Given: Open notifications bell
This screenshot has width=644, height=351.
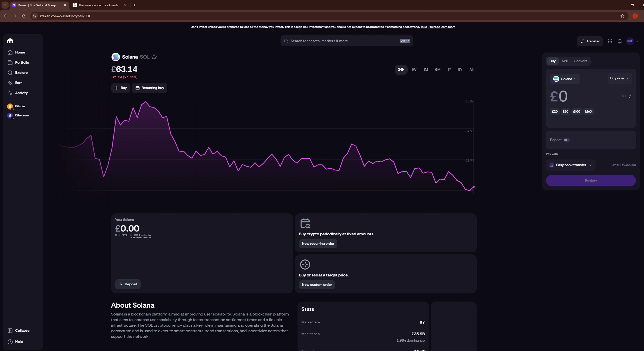Looking at the screenshot, I should point(620,41).
